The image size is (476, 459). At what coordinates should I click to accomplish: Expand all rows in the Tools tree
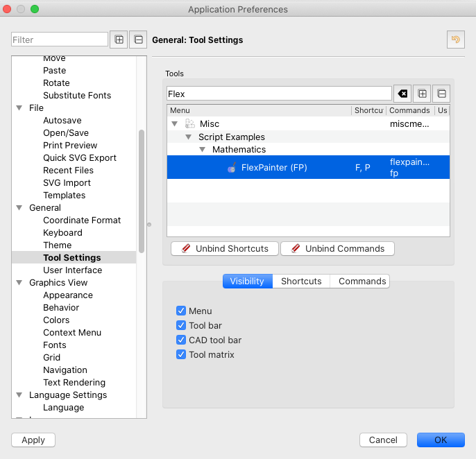tap(422, 94)
